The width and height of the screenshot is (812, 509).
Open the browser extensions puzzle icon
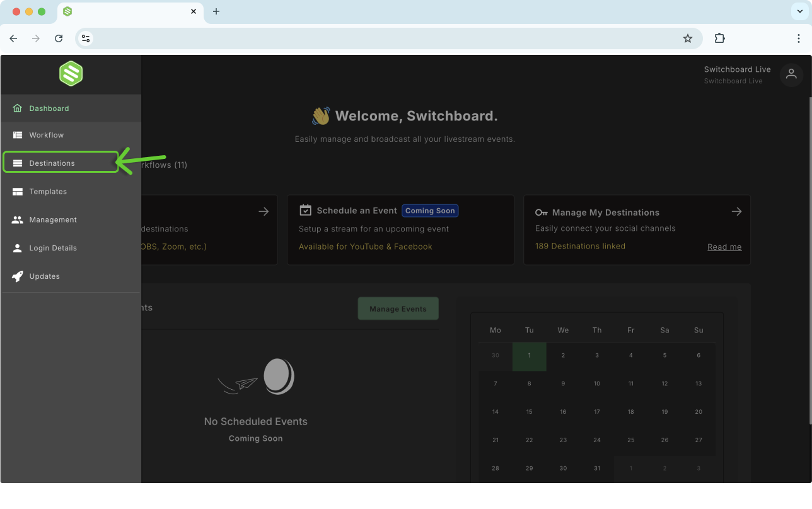[x=719, y=38]
